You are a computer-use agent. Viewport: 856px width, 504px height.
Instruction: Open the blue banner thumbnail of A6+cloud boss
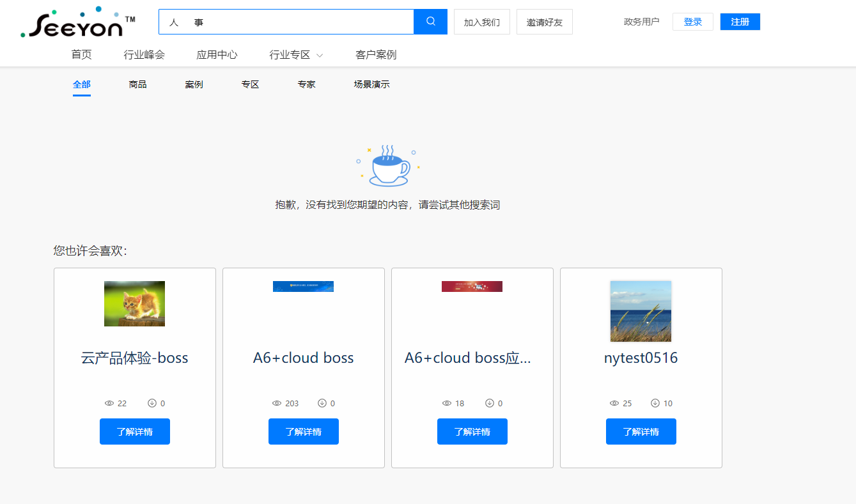pos(304,286)
